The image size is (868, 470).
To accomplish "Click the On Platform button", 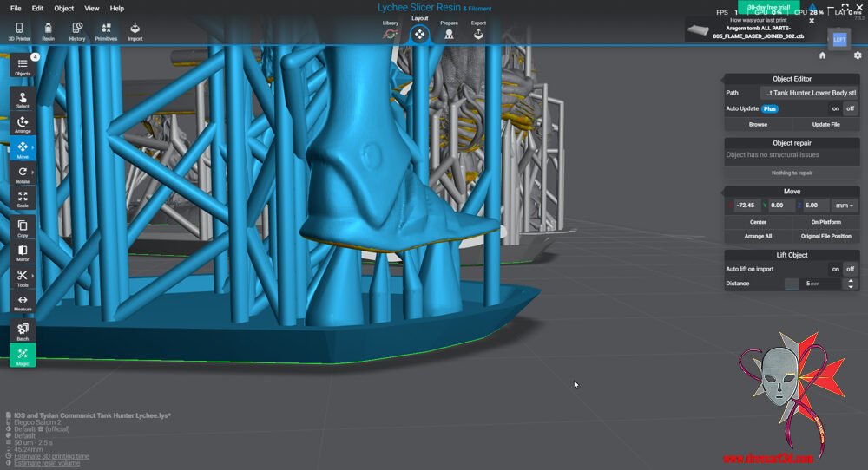I will (x=825, y=222).
